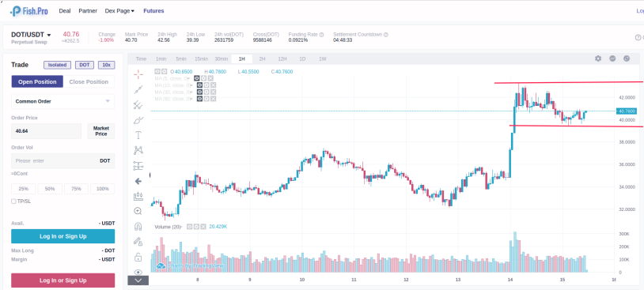The image size is (644, 290).
Task: Select the brush drawing tool
Action: 138,120
